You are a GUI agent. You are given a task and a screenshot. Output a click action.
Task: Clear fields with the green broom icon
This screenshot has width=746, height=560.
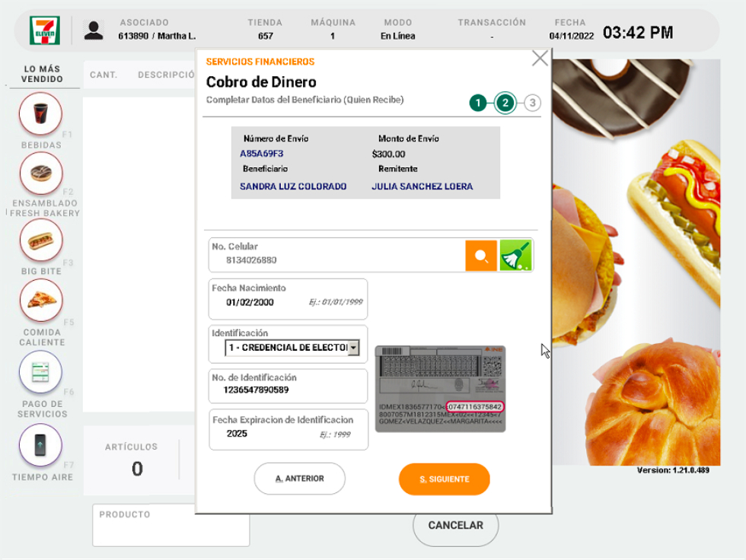coord(516,256)
